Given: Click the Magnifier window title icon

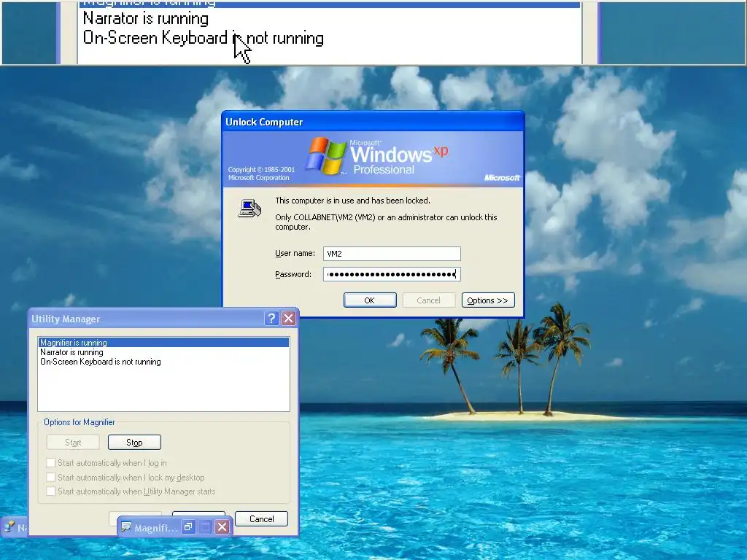Looking at the screenshot, I should (126, 527).
